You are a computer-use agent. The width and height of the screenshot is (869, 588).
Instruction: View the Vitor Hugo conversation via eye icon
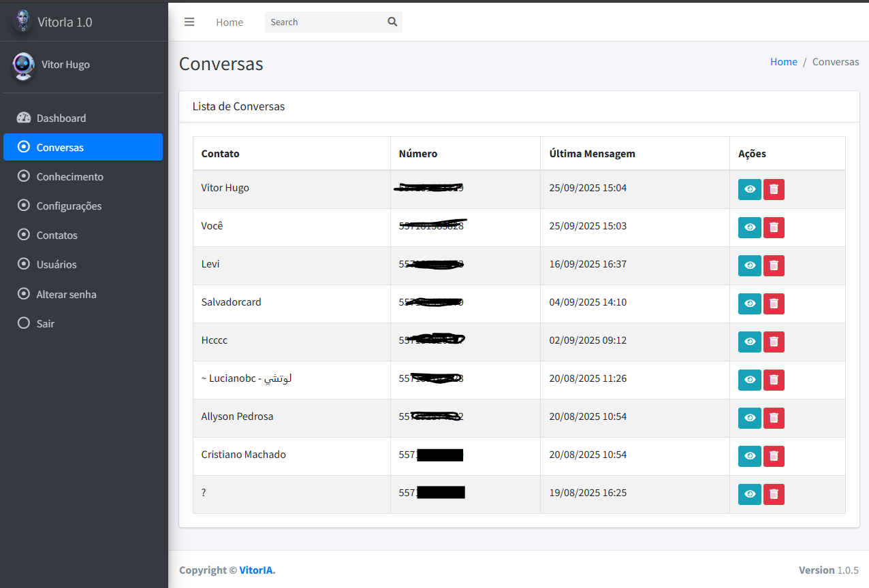[x=749, y=189]
